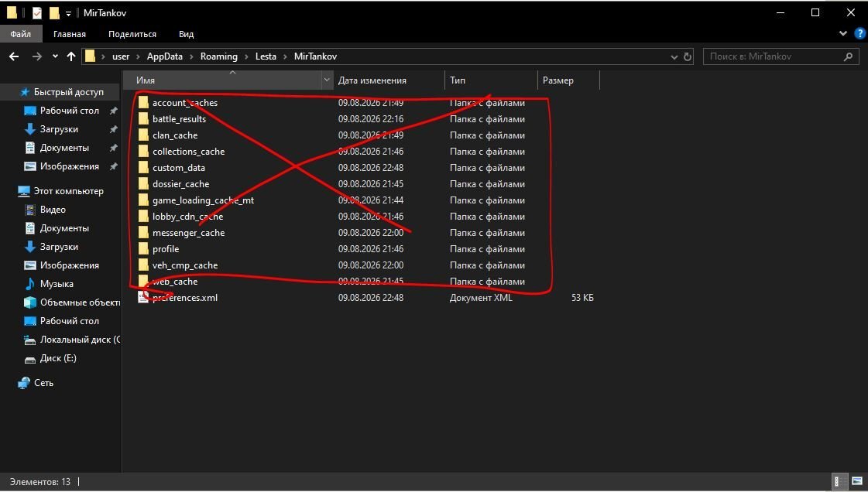The width and height of the screenshot is (868, 492).
Task: Select the profile folder
Action: (x=166, y=249)
